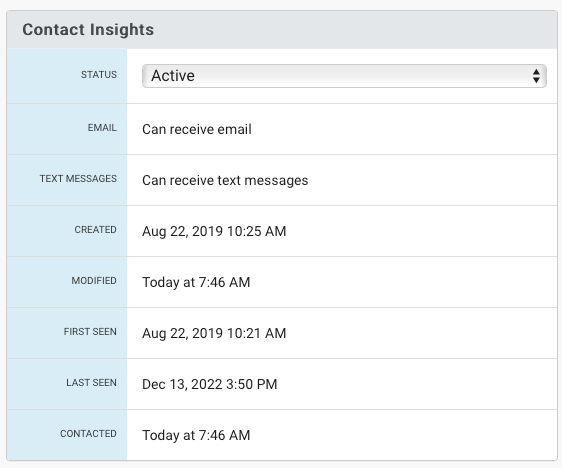The image size is (562, 468).
Task: Click the LAST SEEN label
Action: 91,383
